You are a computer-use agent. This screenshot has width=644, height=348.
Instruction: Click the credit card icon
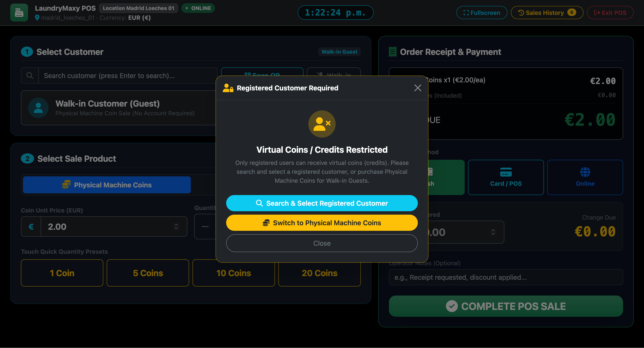click(x=506, y=172)
